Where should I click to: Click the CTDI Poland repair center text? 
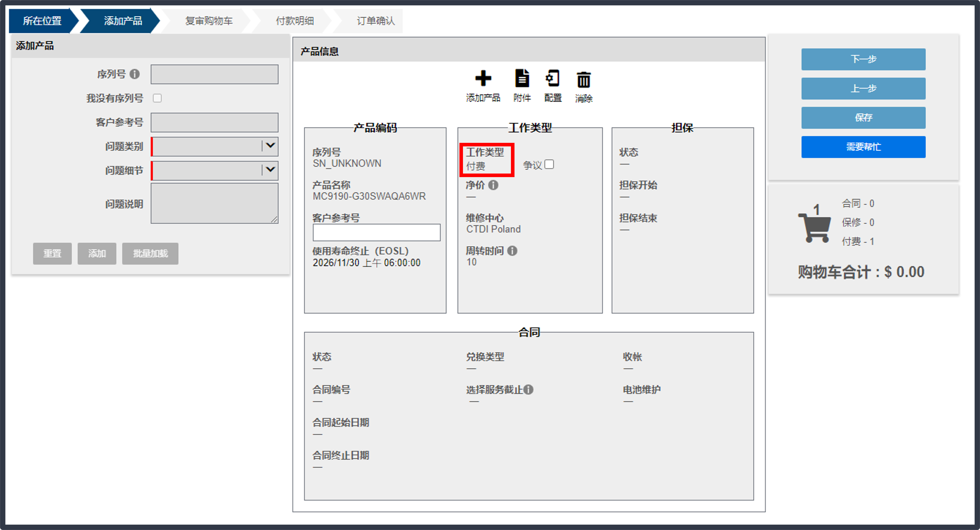click(x=493, y=229)
